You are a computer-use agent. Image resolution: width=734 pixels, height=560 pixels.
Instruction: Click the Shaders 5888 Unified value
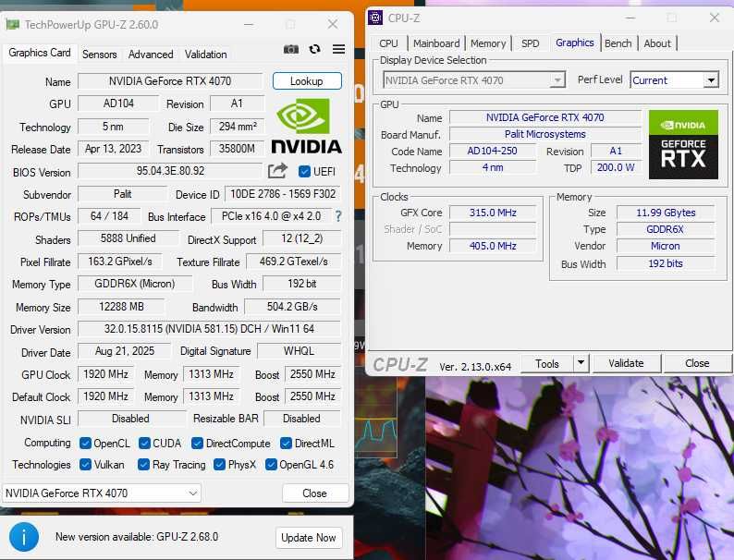[128, 238]
